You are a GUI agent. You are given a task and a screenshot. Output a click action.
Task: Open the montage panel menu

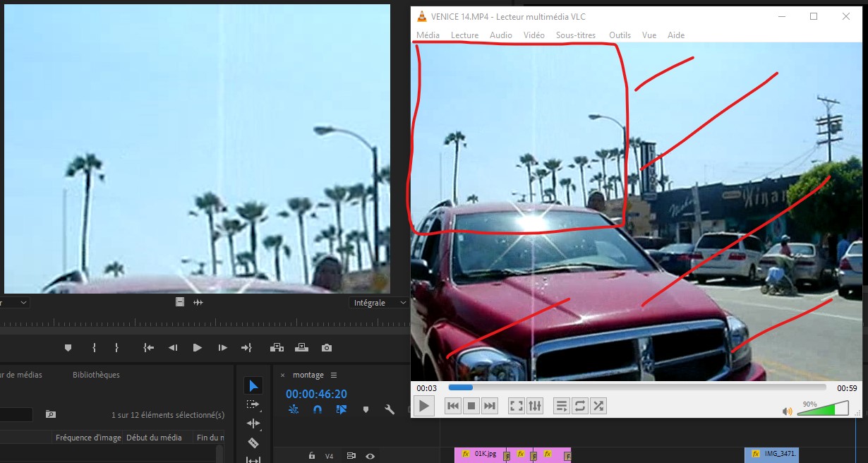tap(334, 375)
